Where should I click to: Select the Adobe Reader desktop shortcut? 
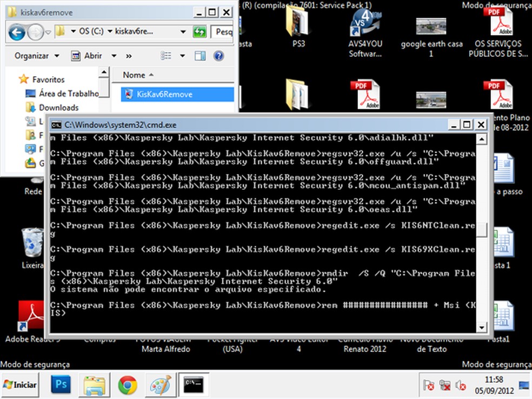tap(31, 322)
